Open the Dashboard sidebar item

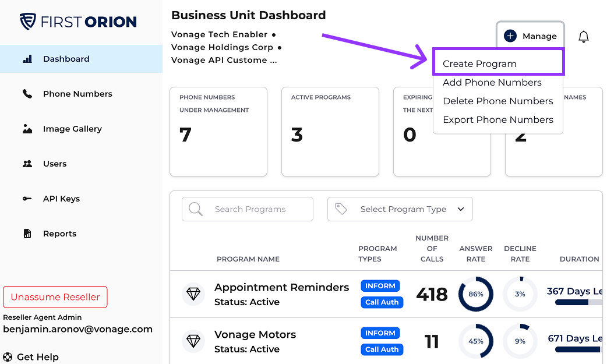pyautogui.click(x=82, y=59)
